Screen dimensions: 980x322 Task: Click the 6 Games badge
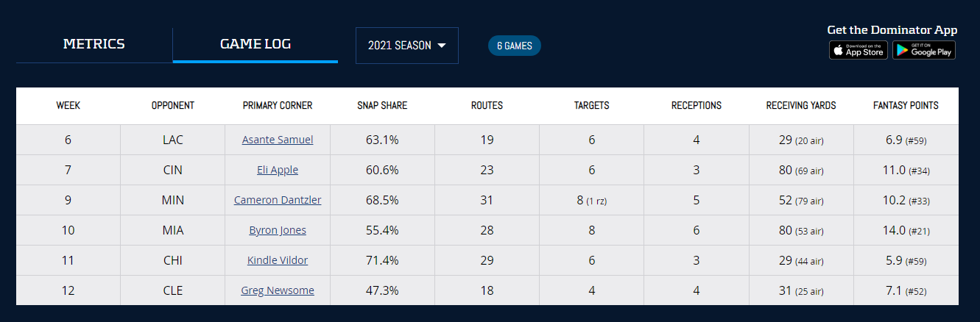[515, 46]
